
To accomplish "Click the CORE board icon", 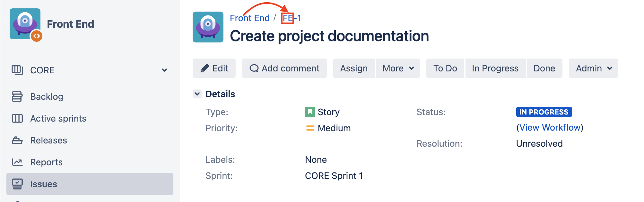I will pyautogui.click(x=17, y=70).
